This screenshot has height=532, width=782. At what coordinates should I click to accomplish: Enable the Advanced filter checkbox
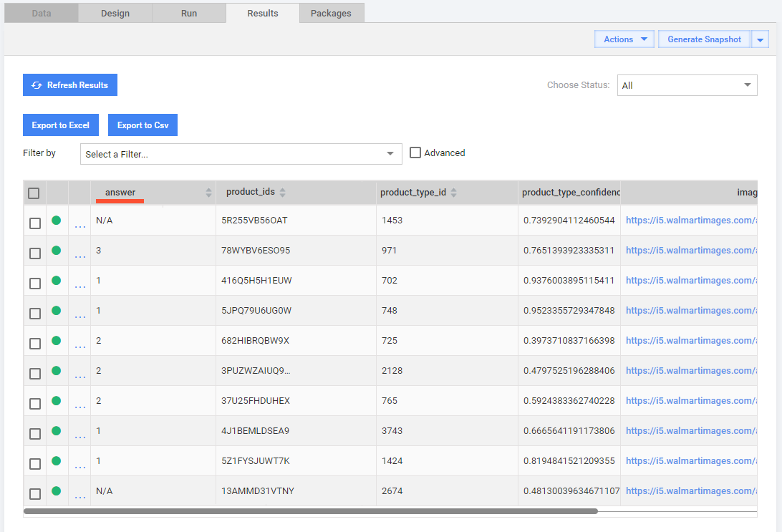tap(415, 153)
